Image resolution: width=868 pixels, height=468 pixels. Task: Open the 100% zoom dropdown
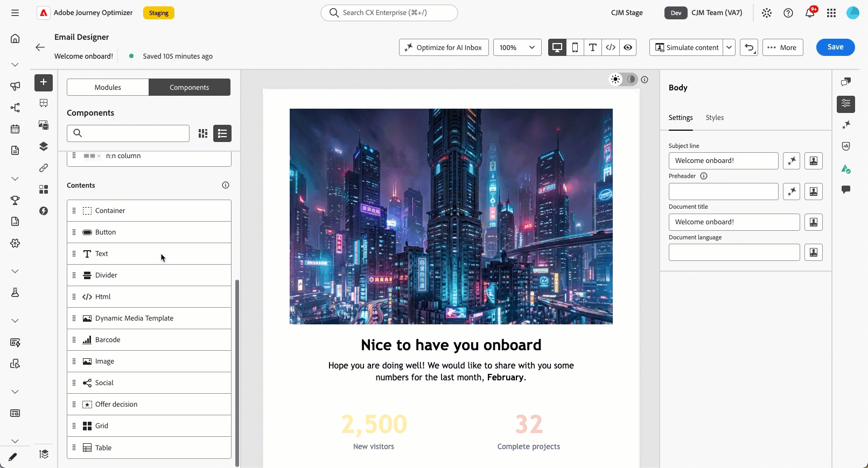[x=517, y=47]
